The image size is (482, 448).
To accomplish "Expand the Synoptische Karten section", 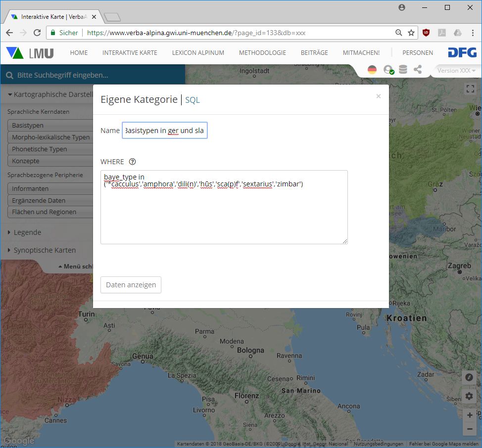I will click(x=45, y=250).
